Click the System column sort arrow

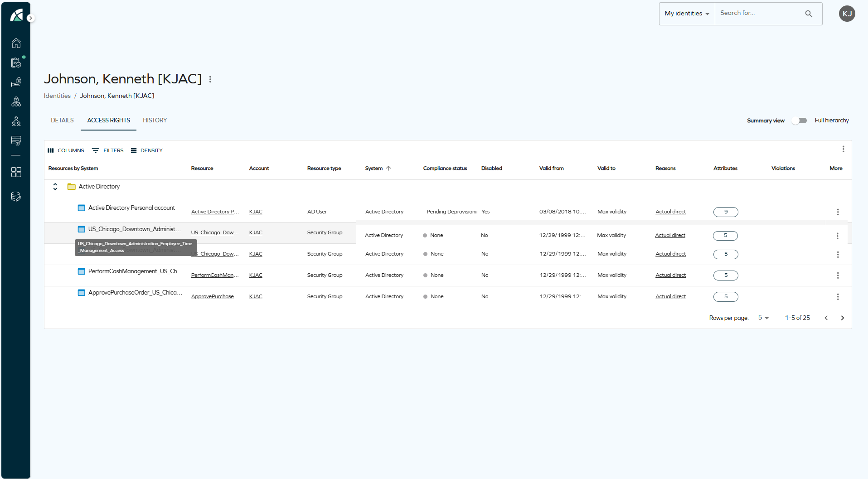pyautogui.click(x=388, y=168)
